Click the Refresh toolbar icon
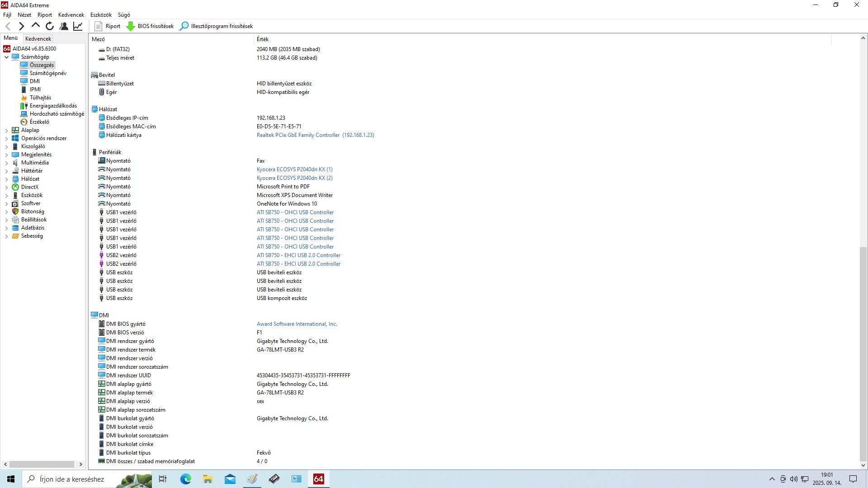Viewport: 868px width, 488px height. click(50, 26)
